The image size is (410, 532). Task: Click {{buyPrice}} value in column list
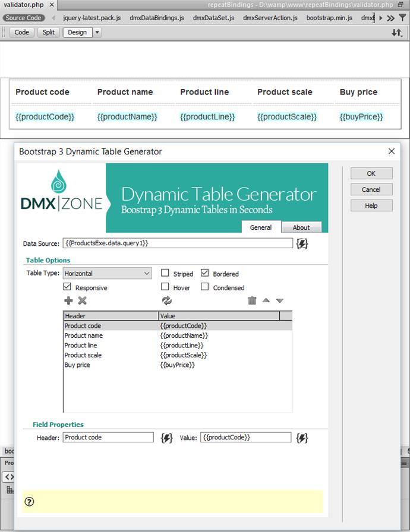(x=178, y=365)
